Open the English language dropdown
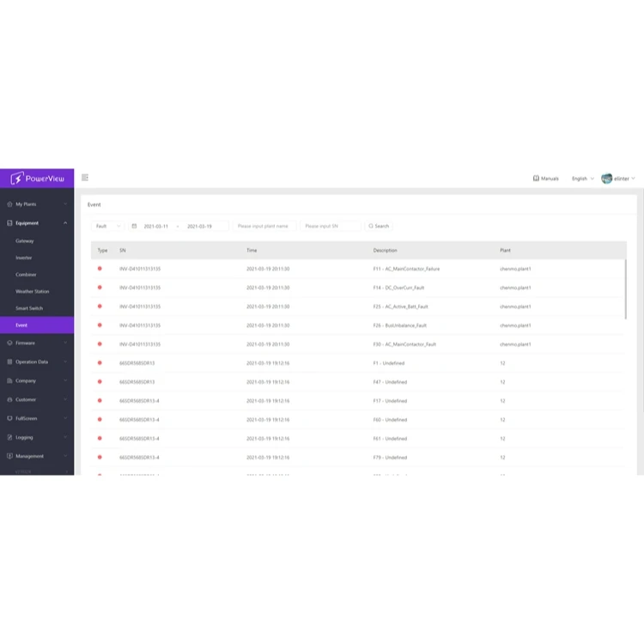Viewport: 644px width, 644px height. tap(583, 179)
